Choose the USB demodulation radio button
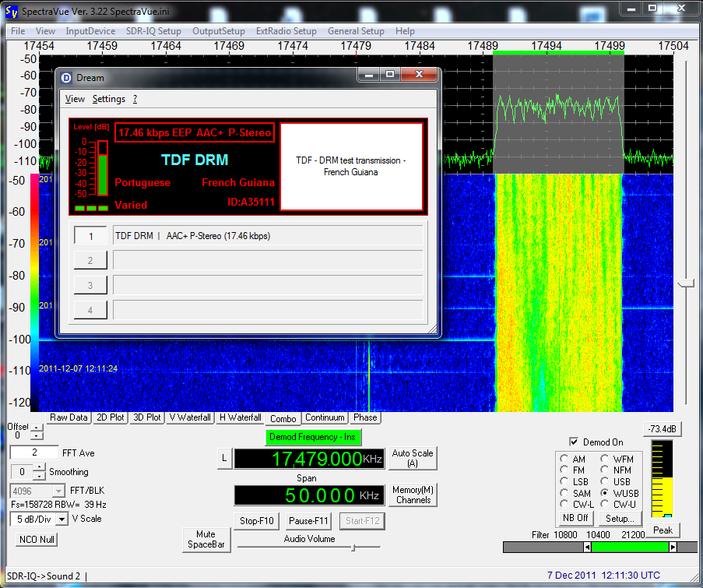Viewport: 703px width, 588px height. (x=605, y=482)
